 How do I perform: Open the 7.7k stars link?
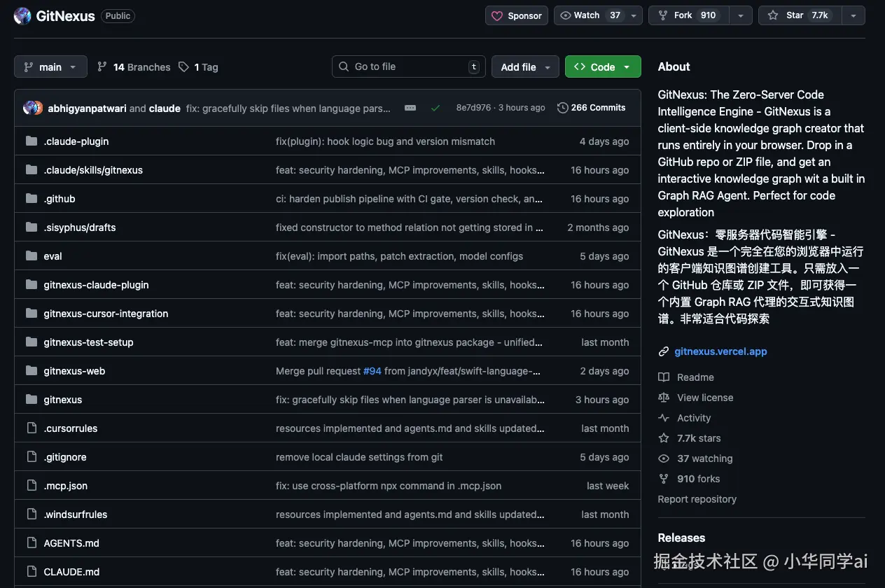coord(699,438)
